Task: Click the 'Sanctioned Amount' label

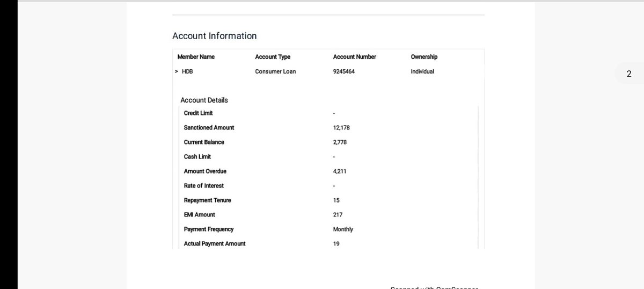Action: pyautogui.click(x=209, y=128)
